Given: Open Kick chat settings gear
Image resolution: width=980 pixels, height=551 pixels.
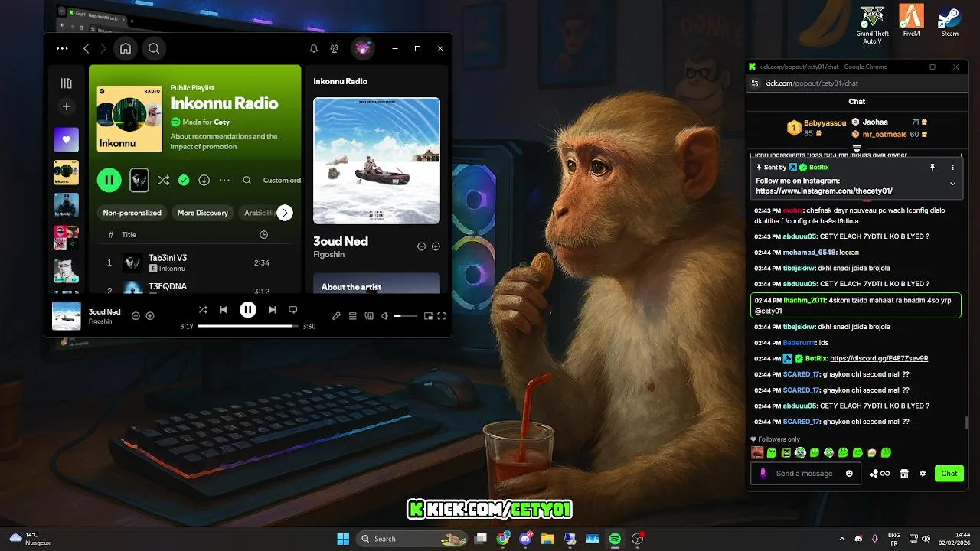Looking at the screenshot, I should click(x=923, y=474).
